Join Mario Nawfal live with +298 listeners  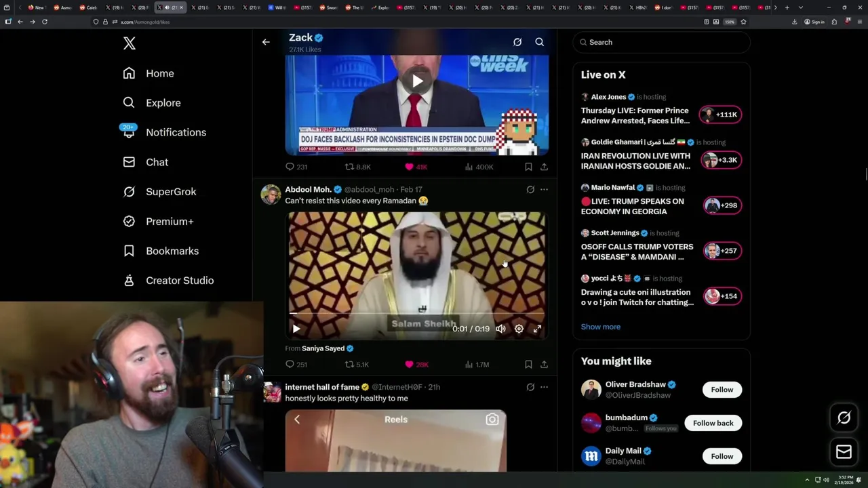[722, 205]
